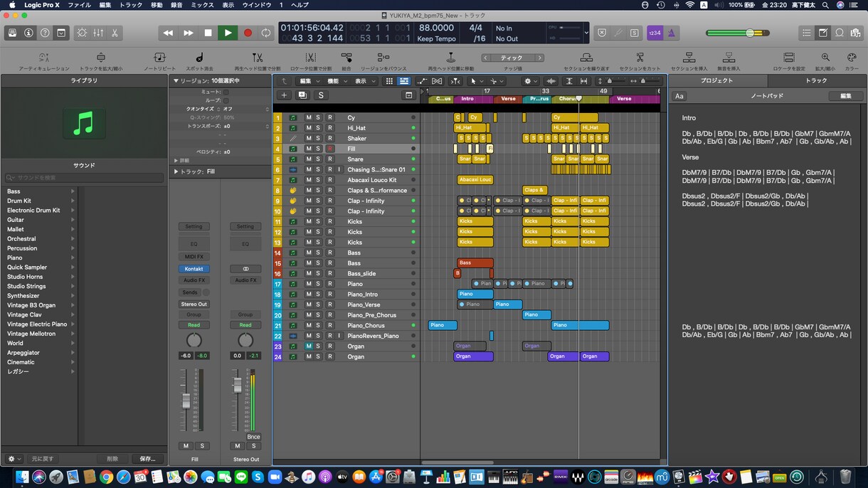Toggle the Inspector info button
The image size is (868, 488).
pos(28,33)
